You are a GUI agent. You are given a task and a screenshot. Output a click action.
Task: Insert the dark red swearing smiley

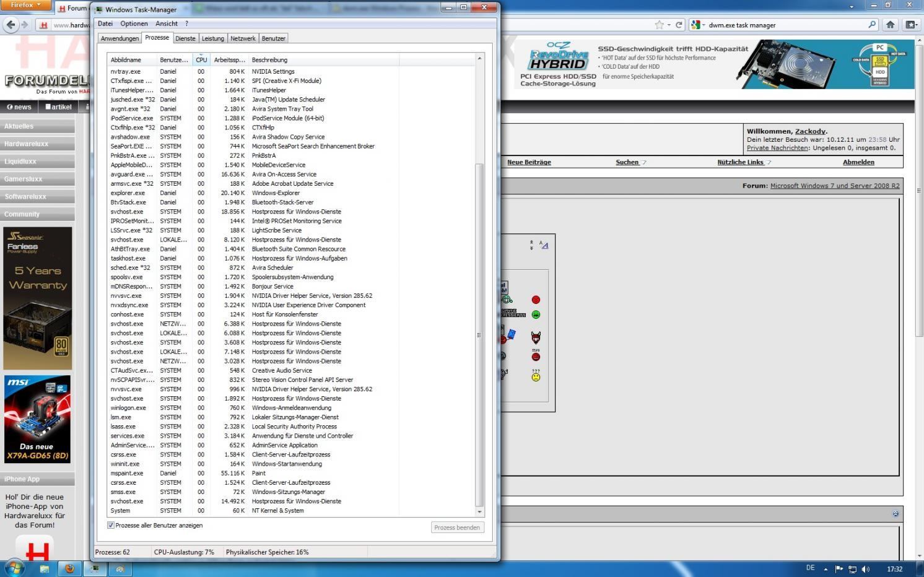(x=536, y=355)
